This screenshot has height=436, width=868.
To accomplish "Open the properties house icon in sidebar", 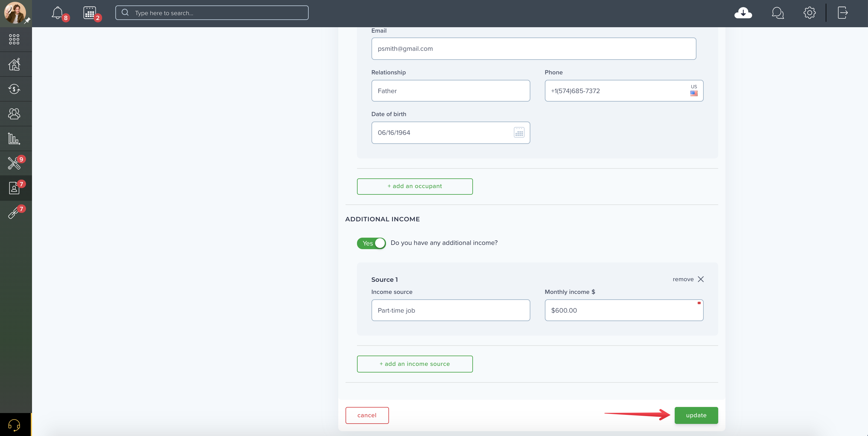I will 14,64.
